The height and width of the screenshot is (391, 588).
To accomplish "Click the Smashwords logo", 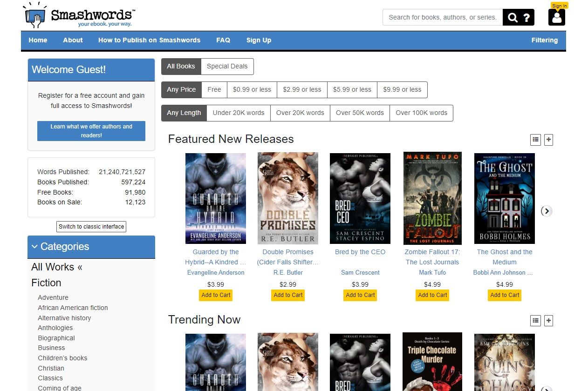I will click(x=80, y=15).
